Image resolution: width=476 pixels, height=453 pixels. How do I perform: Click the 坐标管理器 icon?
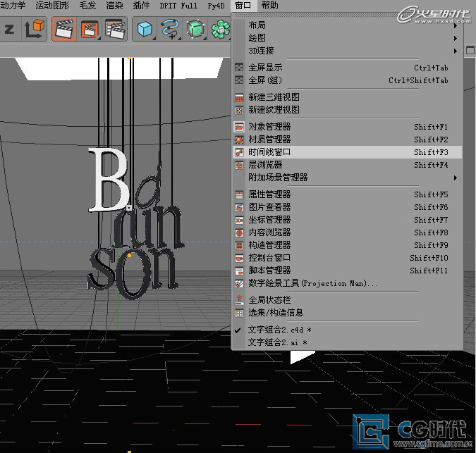coord(239,220)
